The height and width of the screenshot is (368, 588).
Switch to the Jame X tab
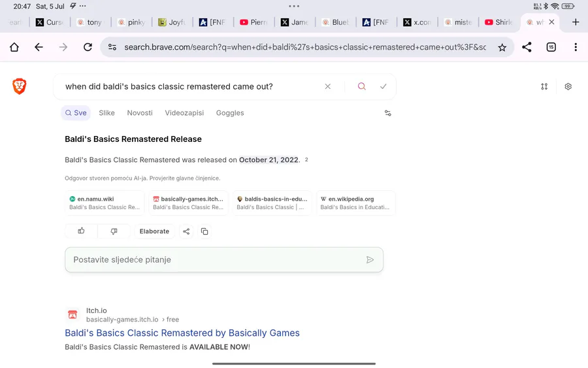coord(295,22)
